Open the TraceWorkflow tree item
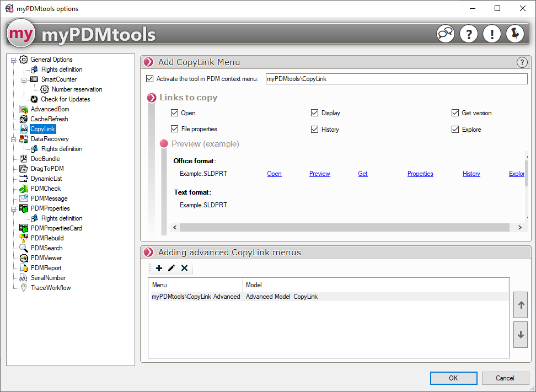 click(50, 288)
